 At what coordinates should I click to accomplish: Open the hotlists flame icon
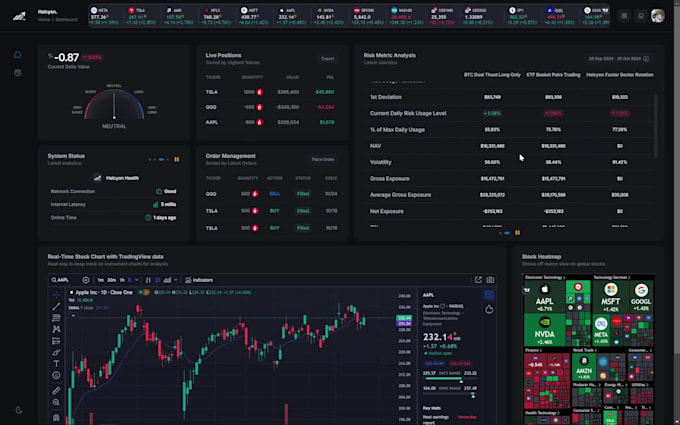click(489, 309)
